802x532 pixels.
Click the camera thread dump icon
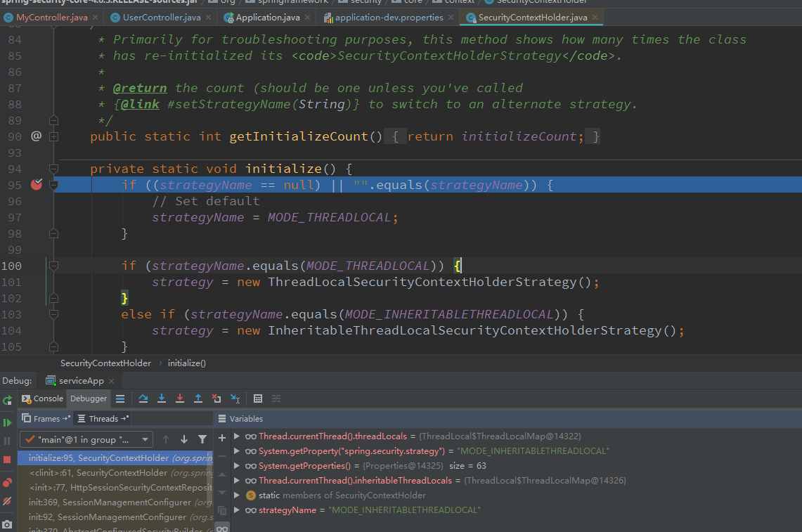tap(7, 524)
